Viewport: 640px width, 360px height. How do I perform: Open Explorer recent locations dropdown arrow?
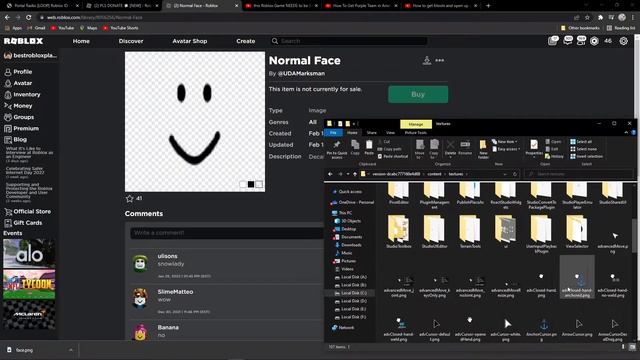(x=348, y=174)
